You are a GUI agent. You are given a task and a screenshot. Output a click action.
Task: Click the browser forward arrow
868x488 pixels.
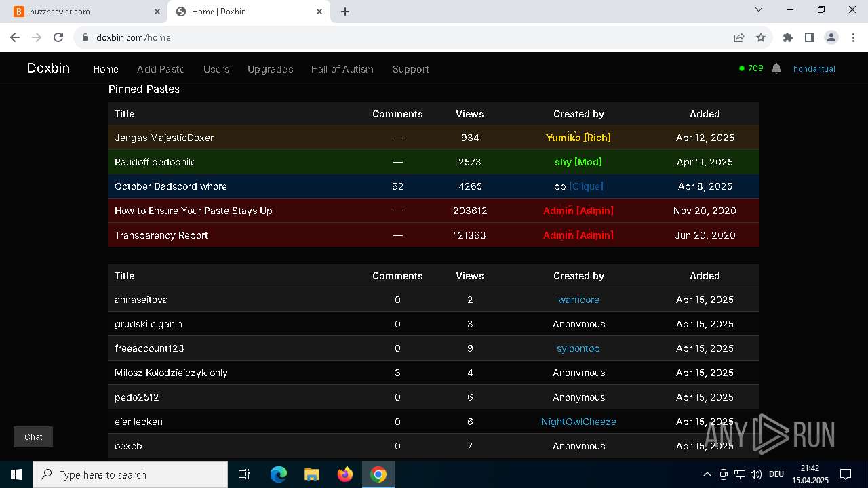coord(37,37)
